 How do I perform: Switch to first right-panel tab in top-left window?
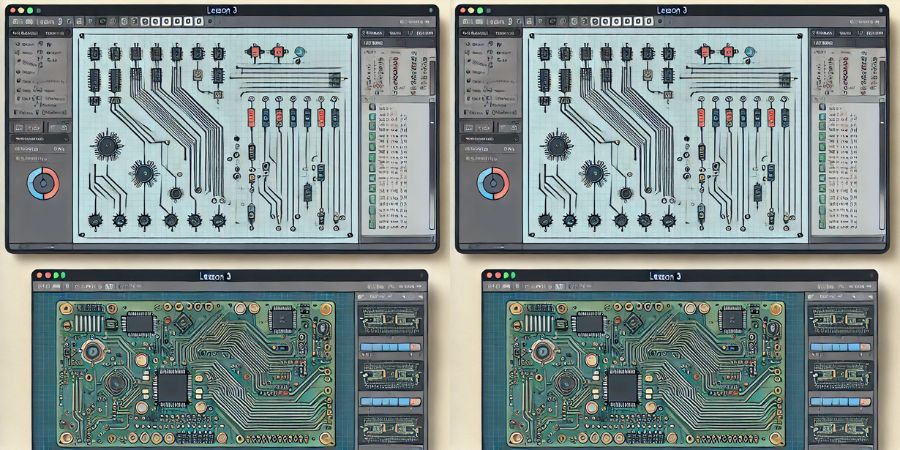tap(373, 33)
